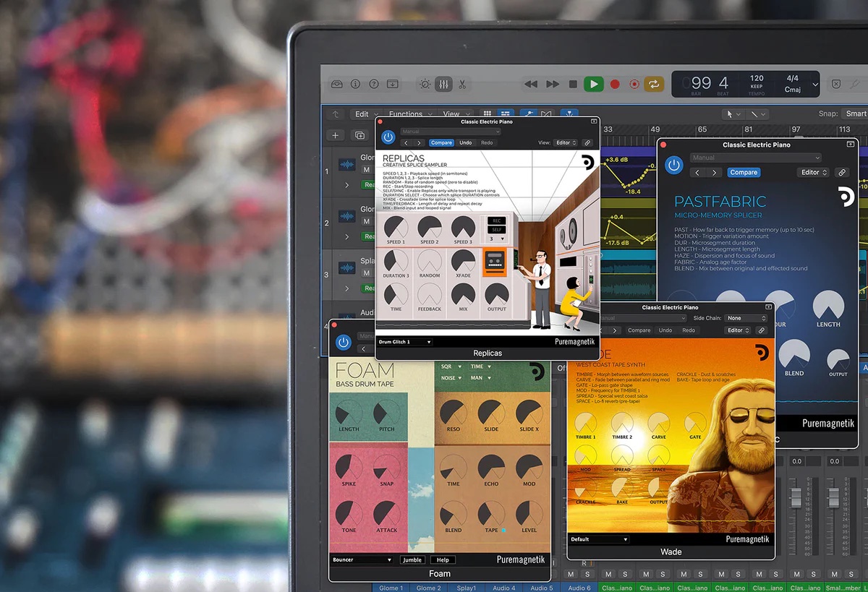868x592 pixels.
Task: Click the XFADE knob in Replicas
Action: [463, 260]
